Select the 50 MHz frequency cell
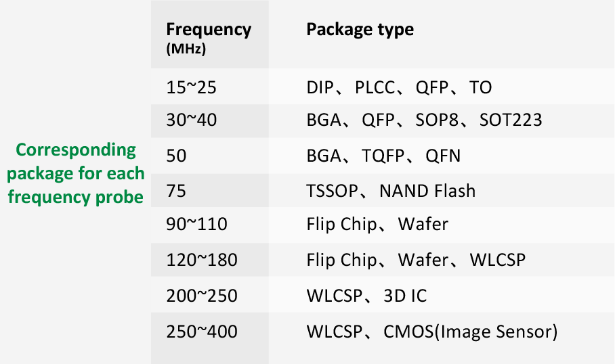This screenshot has width=615, height=364. (176, 156)
